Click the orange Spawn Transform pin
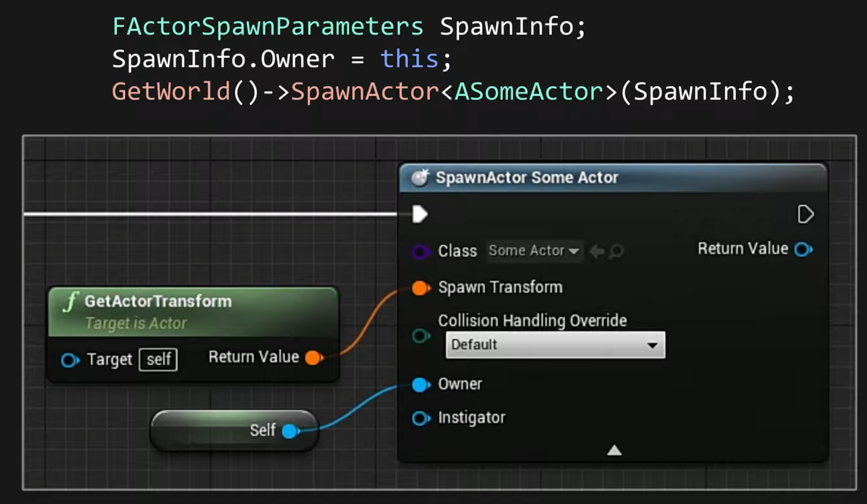This screenshot has width=867, height=504. coord(421,288)
